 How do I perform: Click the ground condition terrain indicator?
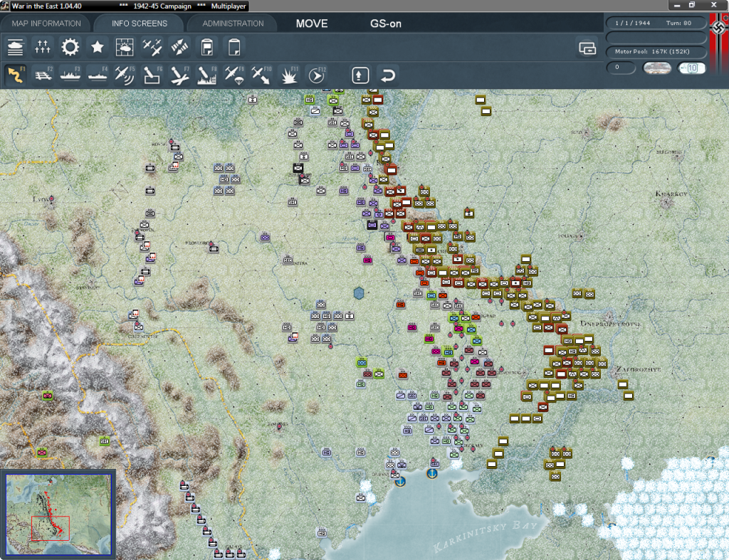click(657, 68)
